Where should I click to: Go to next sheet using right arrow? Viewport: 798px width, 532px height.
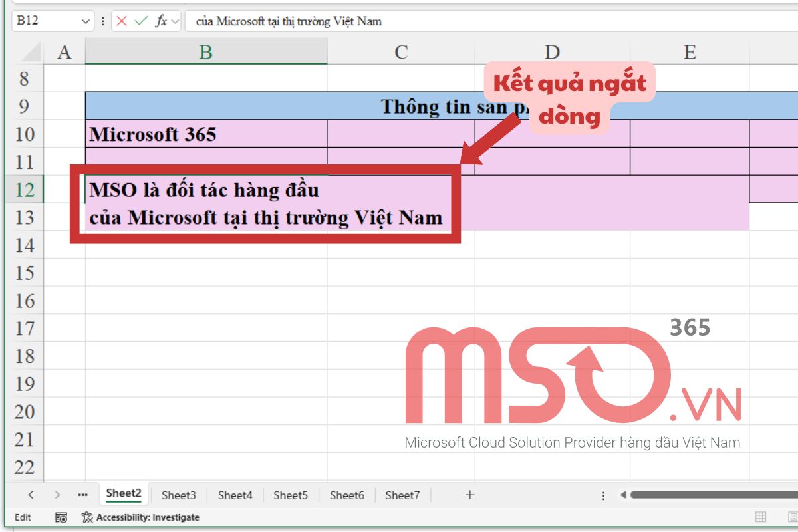57,495
